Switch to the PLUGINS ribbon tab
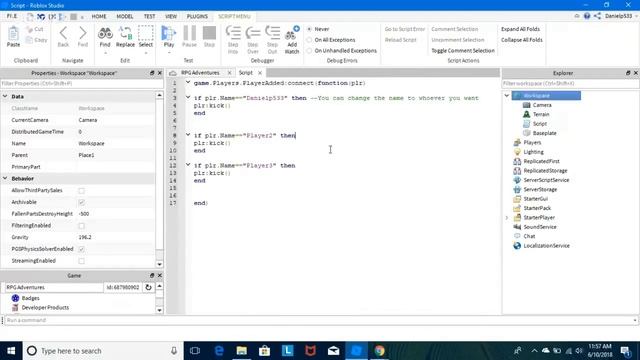Image resolution: width=640 pixels, height=360 pixels. coord(197,16)
